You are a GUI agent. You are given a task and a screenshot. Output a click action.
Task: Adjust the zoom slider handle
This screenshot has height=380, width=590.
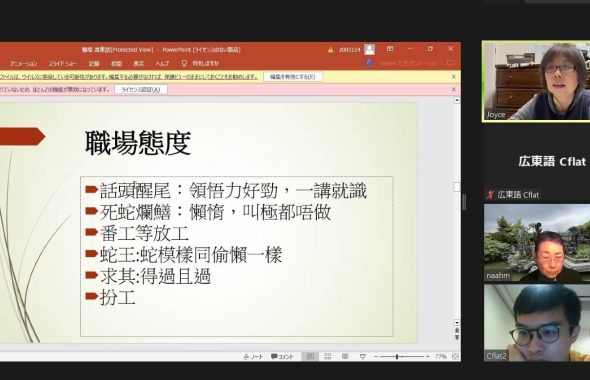pos(397,356)
